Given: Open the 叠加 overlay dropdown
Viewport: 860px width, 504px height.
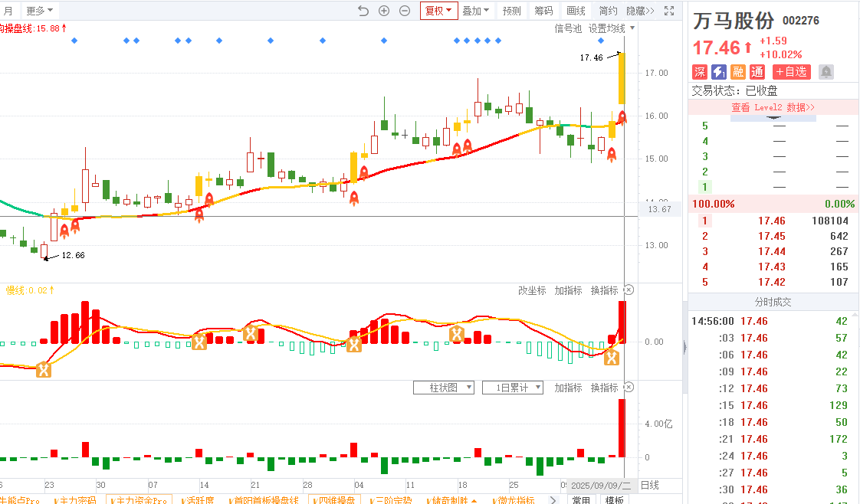Looking at the screenshot, I should coord(475,11).
